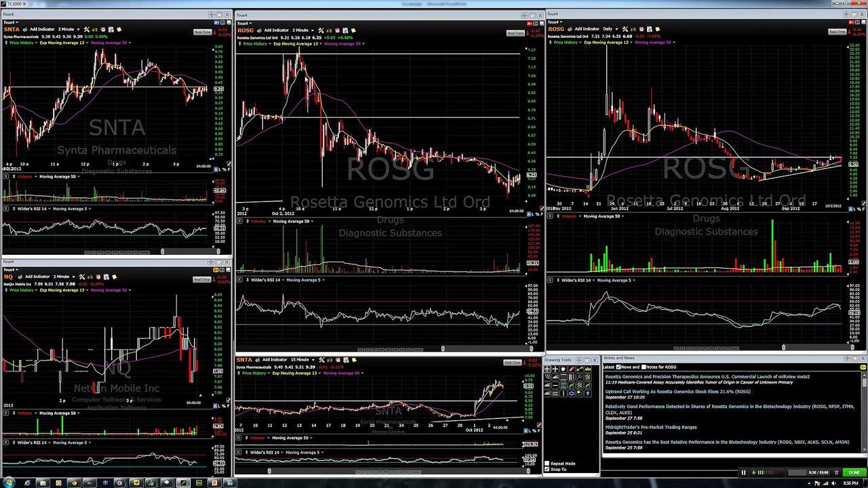The width and height of the screenshot is (868, 488).
Task: Click bar chart style icon in ROSG Daily chart
Action: tap(633, 28)
